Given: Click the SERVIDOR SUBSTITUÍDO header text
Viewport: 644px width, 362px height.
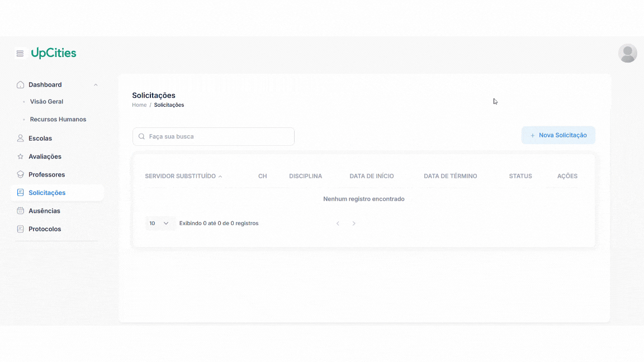Looking at the screenshot, I should [180, 176].
